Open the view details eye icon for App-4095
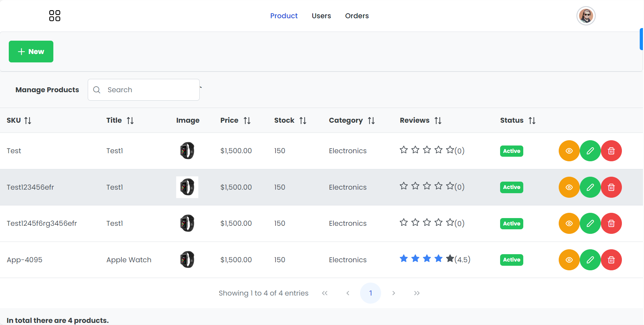The image size is (644, 325). pos(569,260)
